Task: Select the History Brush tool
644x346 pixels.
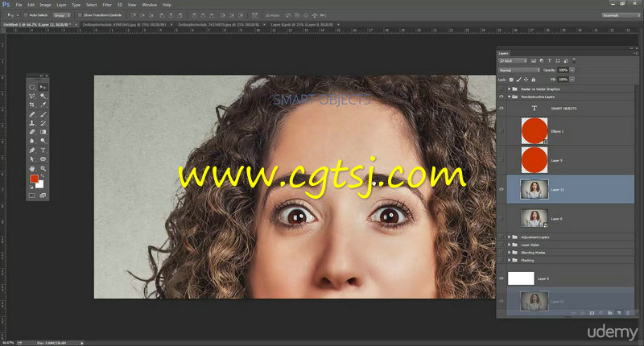Action: (x=43, y=123)
